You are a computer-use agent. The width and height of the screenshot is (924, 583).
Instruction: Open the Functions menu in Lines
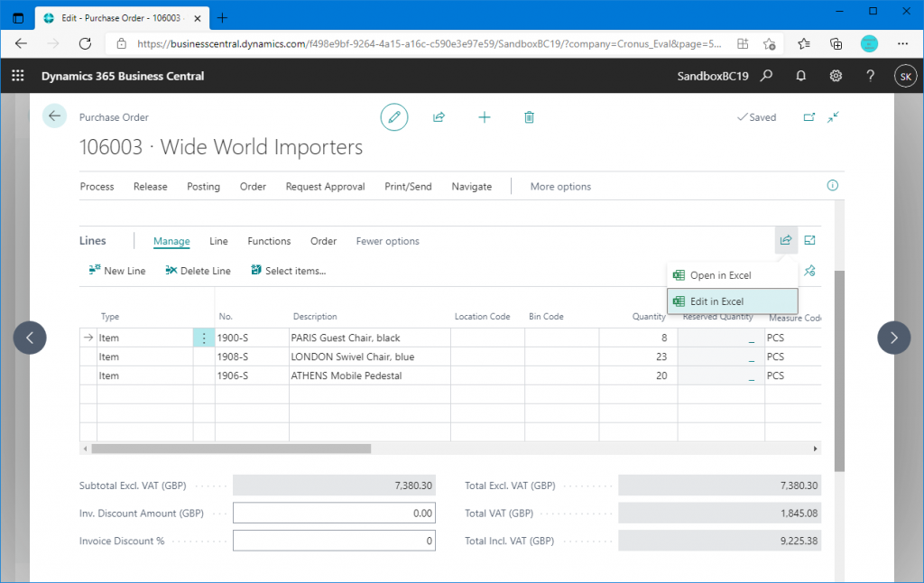coord(269,241)
